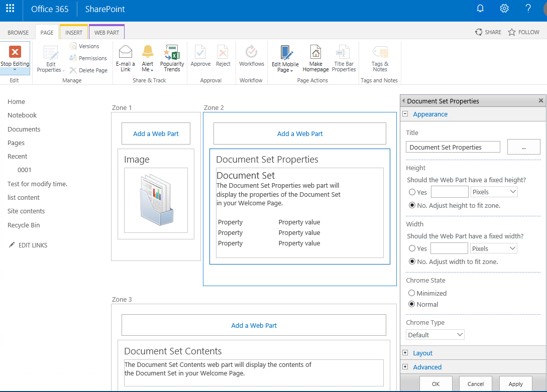The width and height of the screenshot is (547, 392).
Task: Switch to the PAGE ribbon tab
Action: pyautogui.click(x=47, y=33)
